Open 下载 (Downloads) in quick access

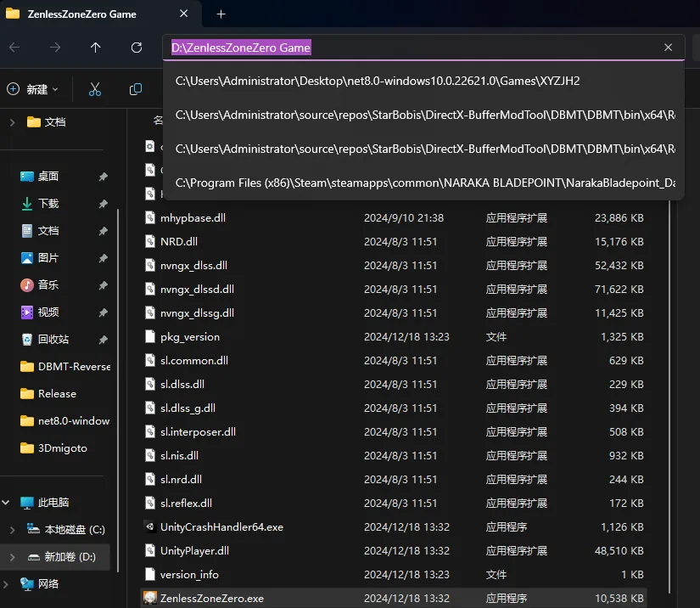point(48,204)
